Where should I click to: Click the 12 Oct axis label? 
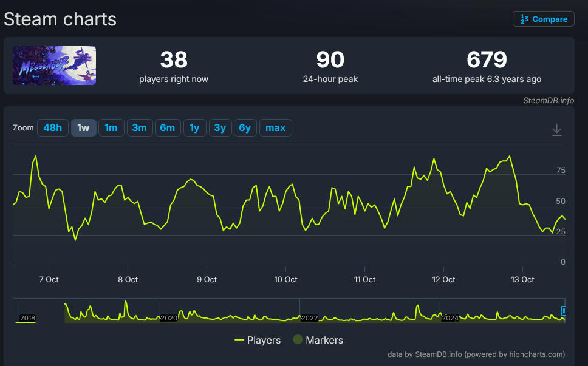click(443, 279)
